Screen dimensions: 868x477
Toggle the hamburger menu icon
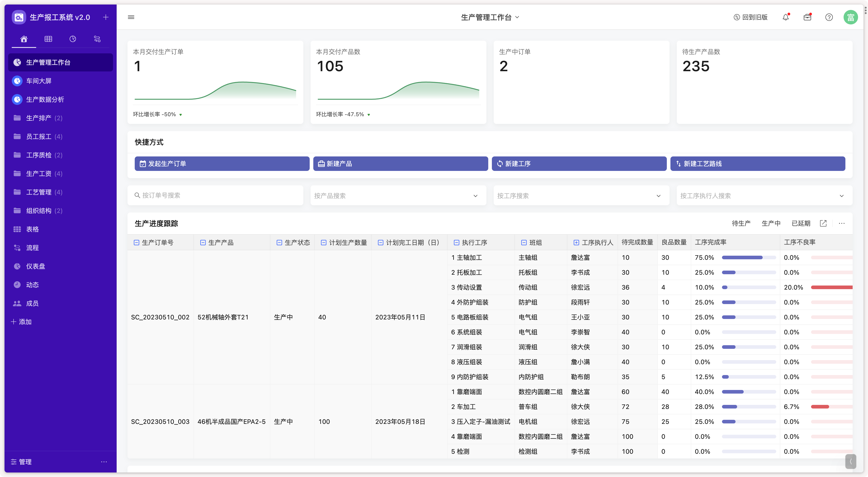[131, 17]
